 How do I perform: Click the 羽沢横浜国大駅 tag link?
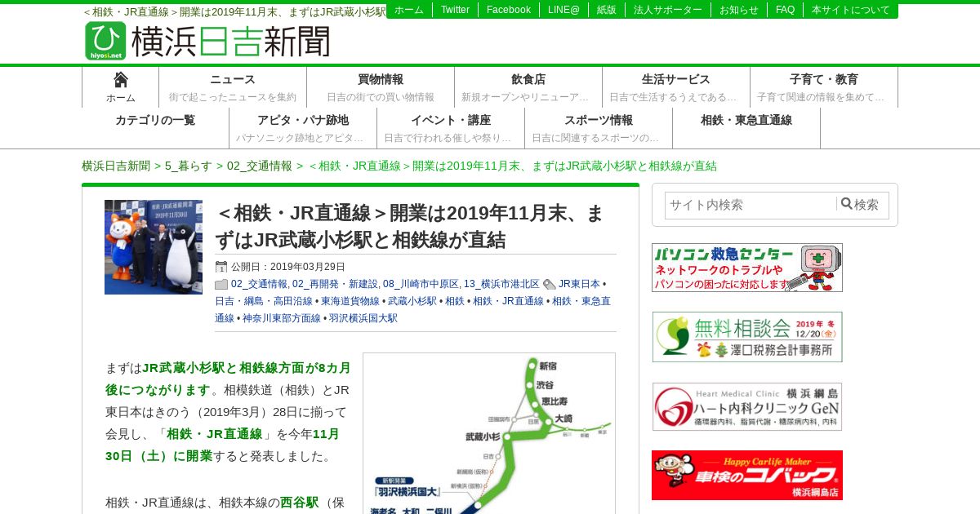pyautogui.click(x=363, y=318)
